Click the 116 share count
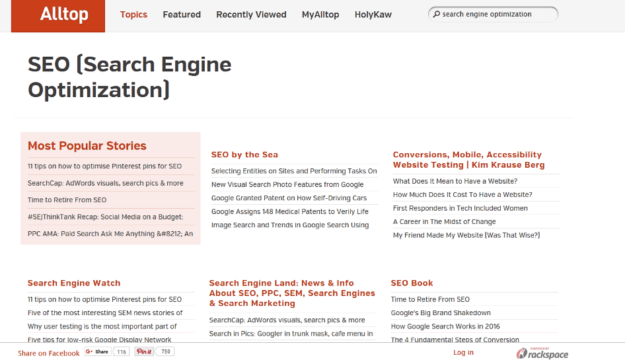Screen dimensions: 625x364 [x=122, y=351]
